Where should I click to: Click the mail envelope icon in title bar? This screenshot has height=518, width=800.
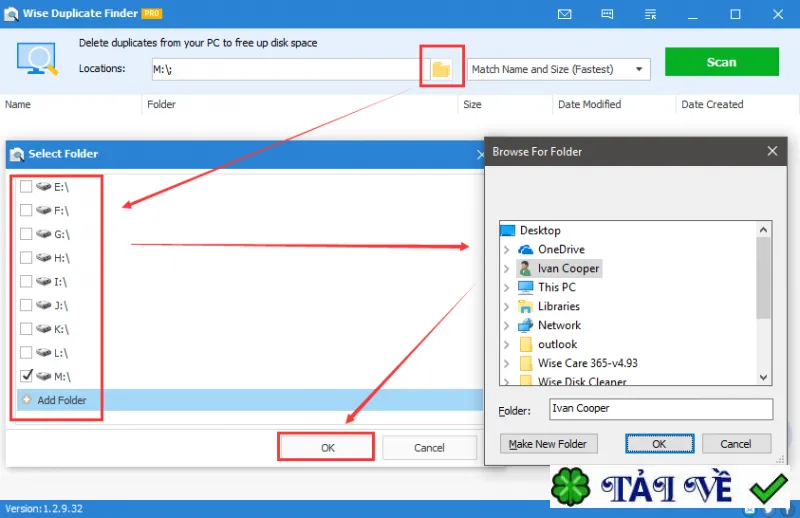[564, 14]
